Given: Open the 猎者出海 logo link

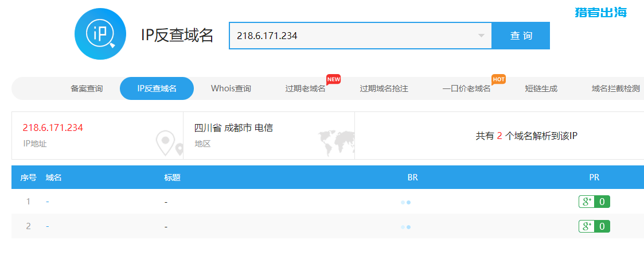Looking at the screenshot, I should coord(601,12).
